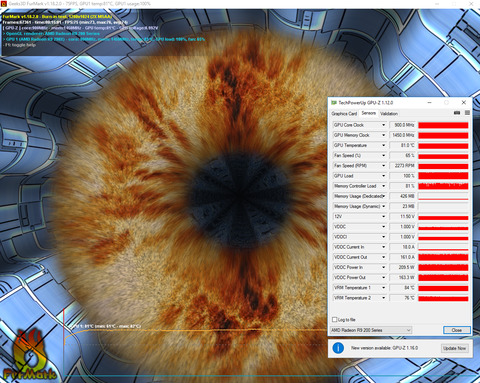The image size is (480, 383).
Task: Click the GPU Load red graph bar
Action: click(443, 176)
